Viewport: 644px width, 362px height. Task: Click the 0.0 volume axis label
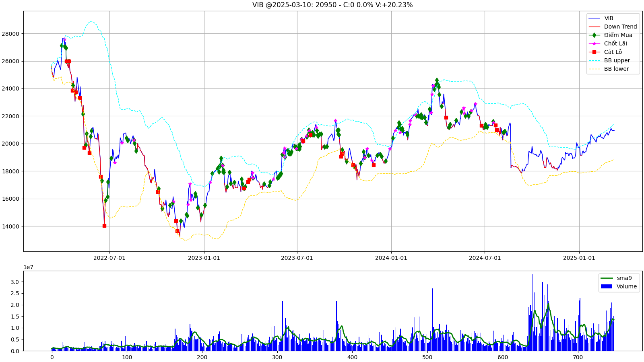[15, 351]
